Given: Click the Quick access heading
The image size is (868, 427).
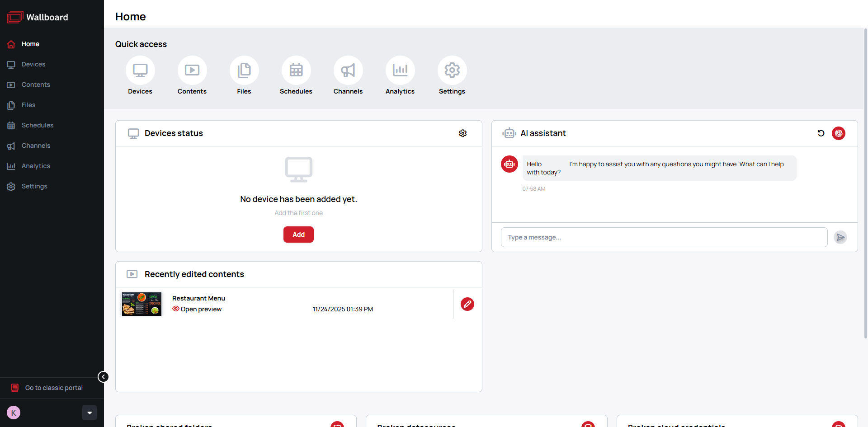Looking at the screenshot, I should coord(141,44).
